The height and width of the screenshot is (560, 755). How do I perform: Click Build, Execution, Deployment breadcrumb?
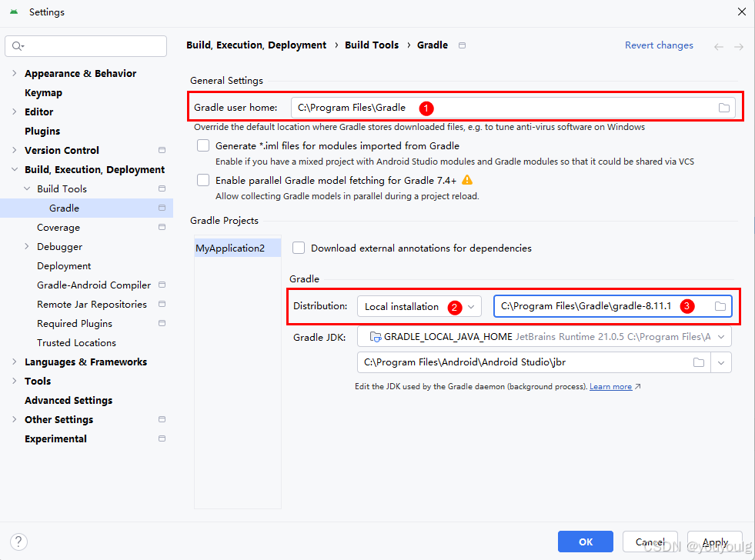coord(256,45)
